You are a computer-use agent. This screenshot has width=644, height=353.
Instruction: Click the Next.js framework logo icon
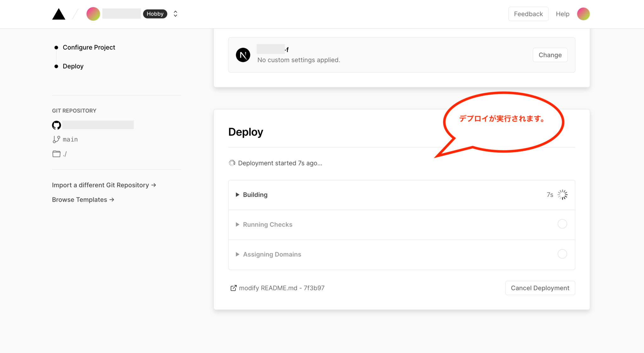(x=243, y=55)
